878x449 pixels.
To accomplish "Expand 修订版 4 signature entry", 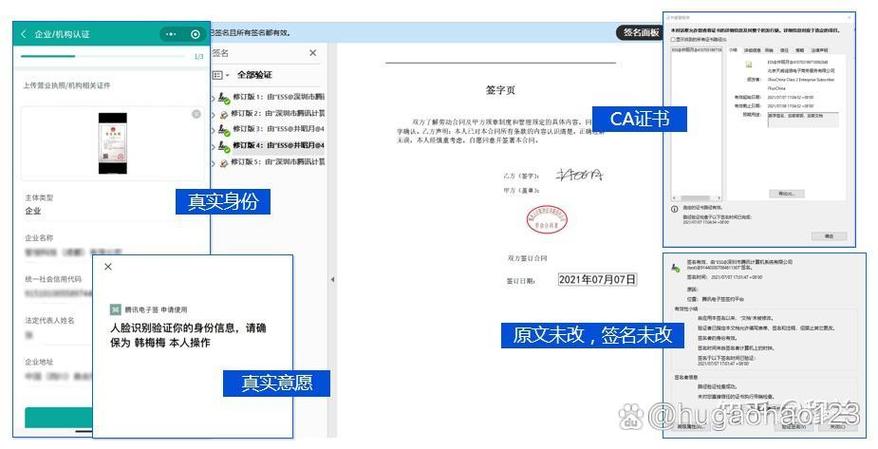I will pyautogui.click(x=213, y=147).
